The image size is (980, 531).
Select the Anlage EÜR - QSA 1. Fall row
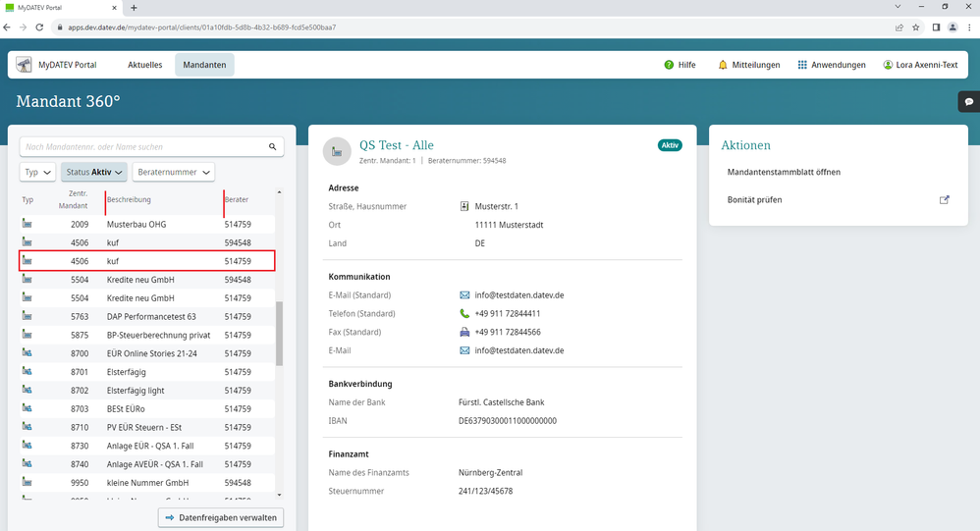(x=147, y=446)
